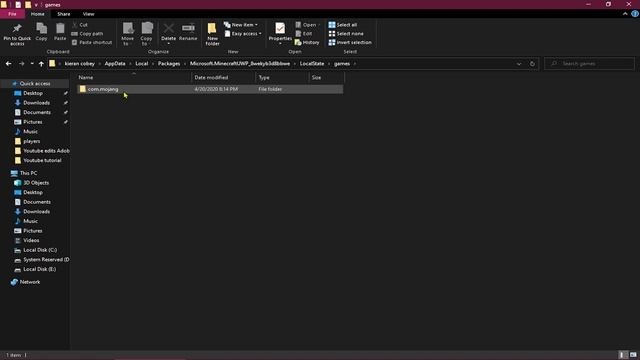Navigate to kieran cobey in address bar
This screenshot has height=360, width=640.
(80, 64)
